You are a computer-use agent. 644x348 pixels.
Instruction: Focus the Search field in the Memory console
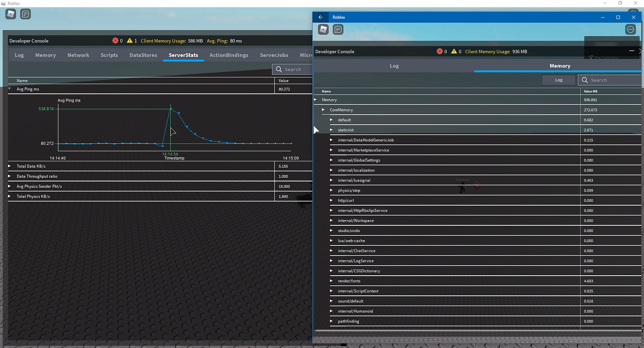[610, 80]
